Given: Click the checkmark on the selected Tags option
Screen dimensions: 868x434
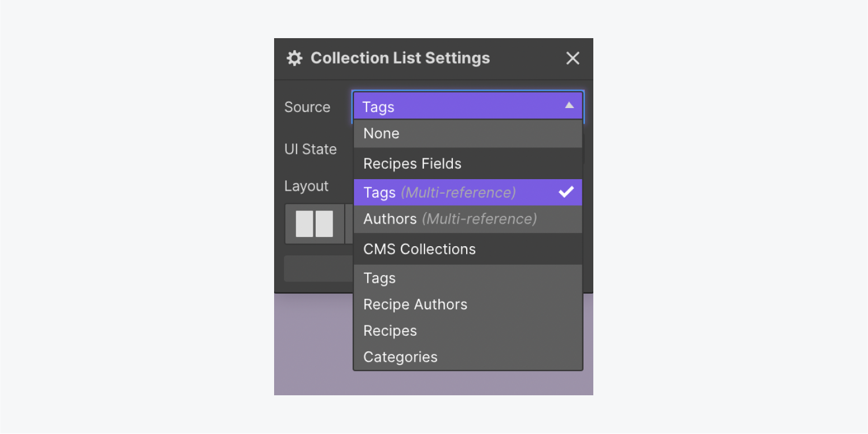Looking at the screenshot, I should click(566, 192).
